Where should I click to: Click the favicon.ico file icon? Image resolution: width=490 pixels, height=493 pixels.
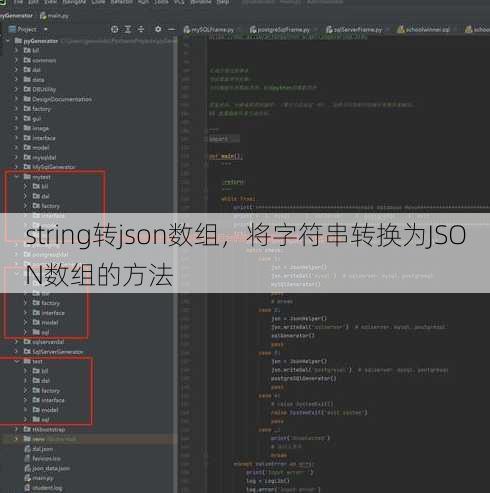[28, 458]
